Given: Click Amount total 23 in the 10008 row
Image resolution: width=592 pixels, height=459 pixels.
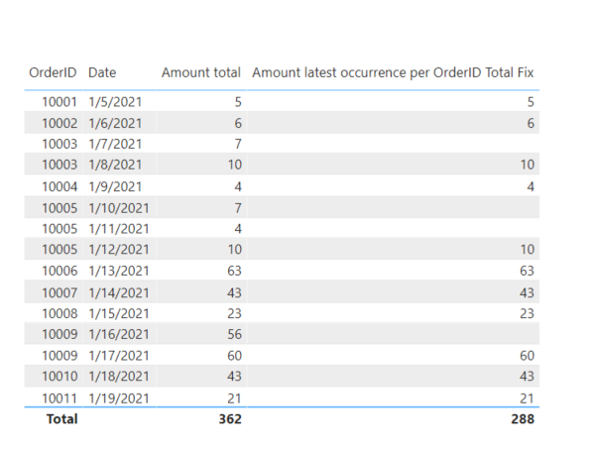Looking at the screenshot, I should pos(234,313).
